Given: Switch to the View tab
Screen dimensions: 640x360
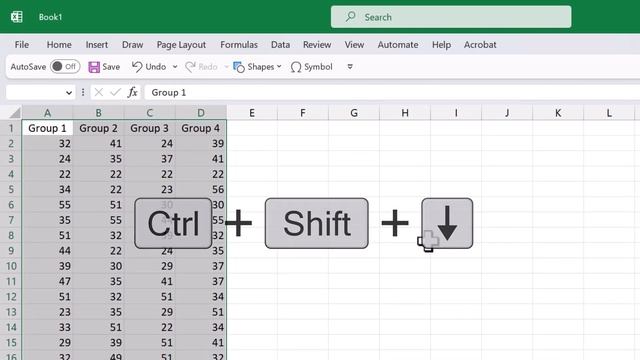Looking at the screenshot, I should coord(354,44).
